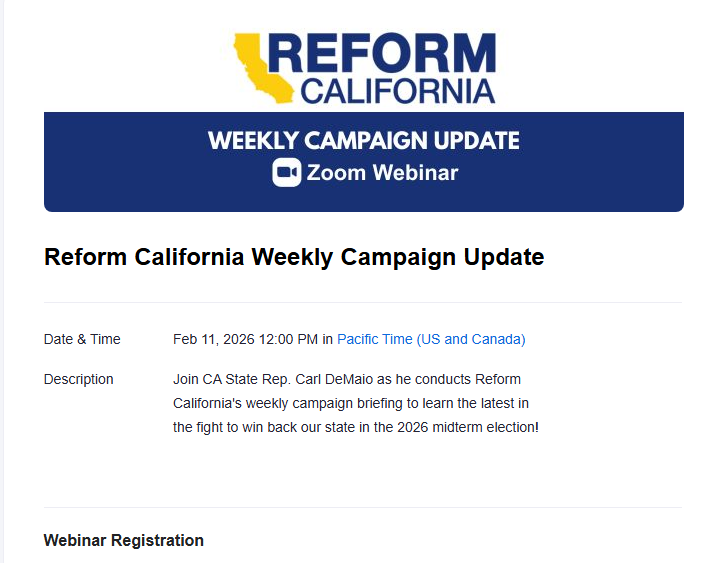Click the word "in" before the Pacific Time link
This screenshot has width=721, height=563.
328,339
